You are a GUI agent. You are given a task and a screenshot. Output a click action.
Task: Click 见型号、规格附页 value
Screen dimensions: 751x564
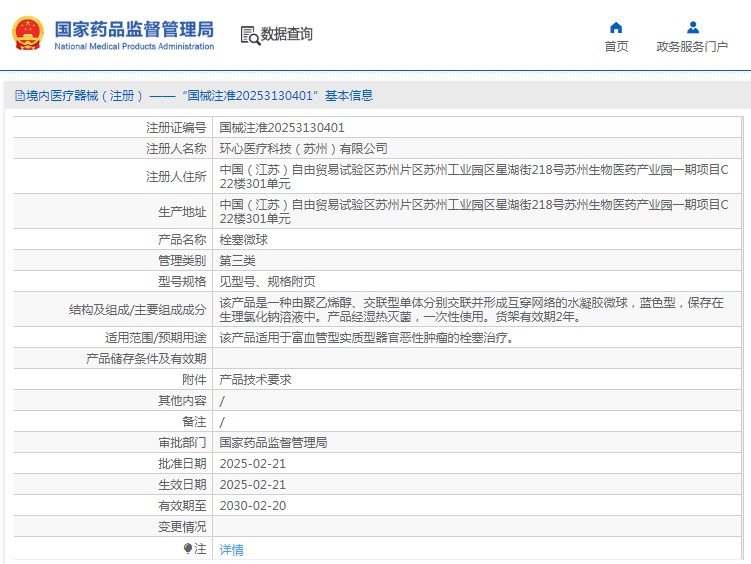[267, 282]
